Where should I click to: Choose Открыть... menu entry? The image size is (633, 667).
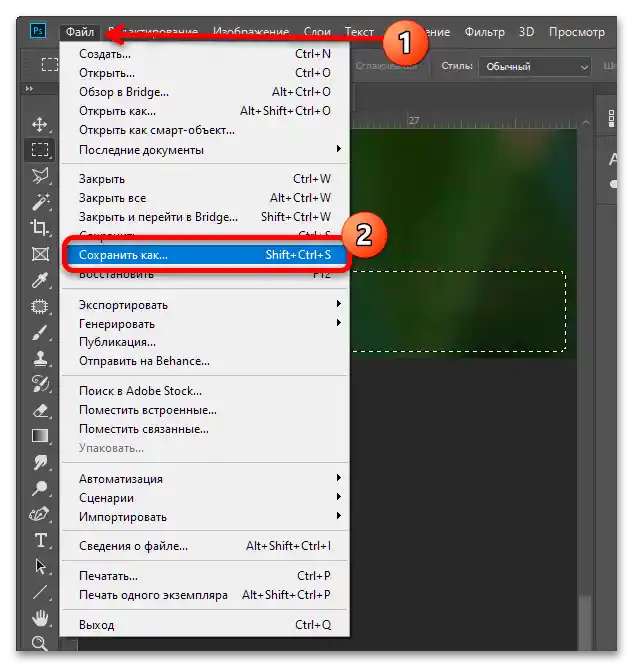pyautogui.click(x=205, y=73)
